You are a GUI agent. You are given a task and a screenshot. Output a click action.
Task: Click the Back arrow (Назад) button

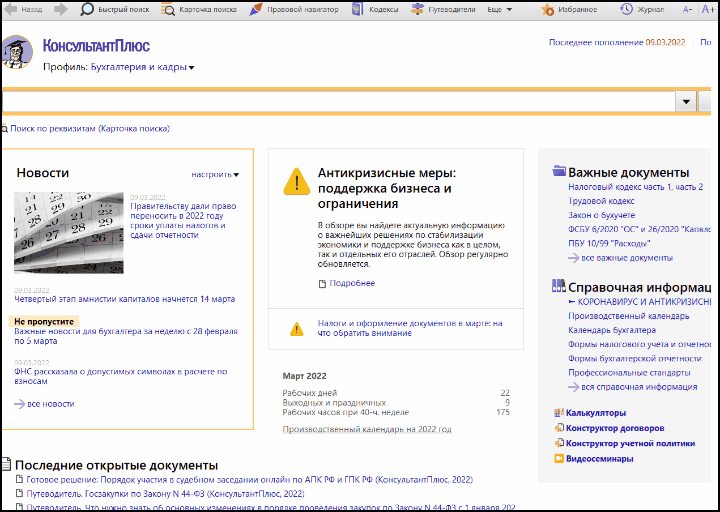pos(24,9)
